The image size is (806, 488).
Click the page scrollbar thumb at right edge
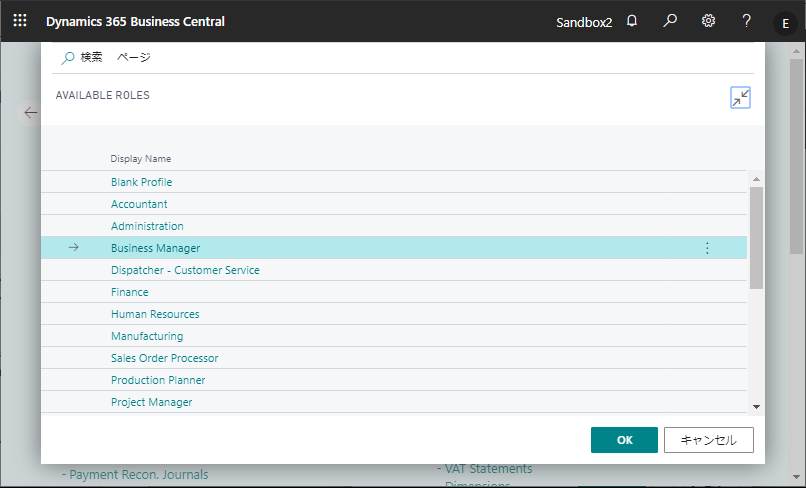pos(797,154)
